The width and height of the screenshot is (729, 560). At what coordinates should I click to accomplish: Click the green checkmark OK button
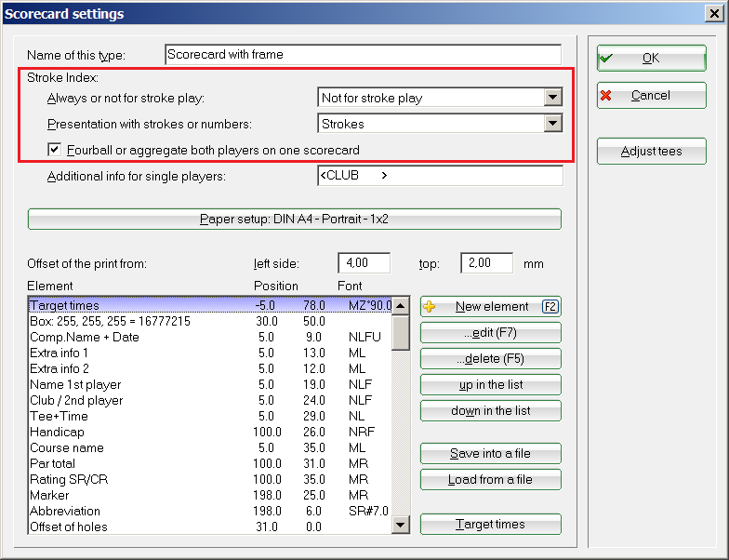point(651,58)
